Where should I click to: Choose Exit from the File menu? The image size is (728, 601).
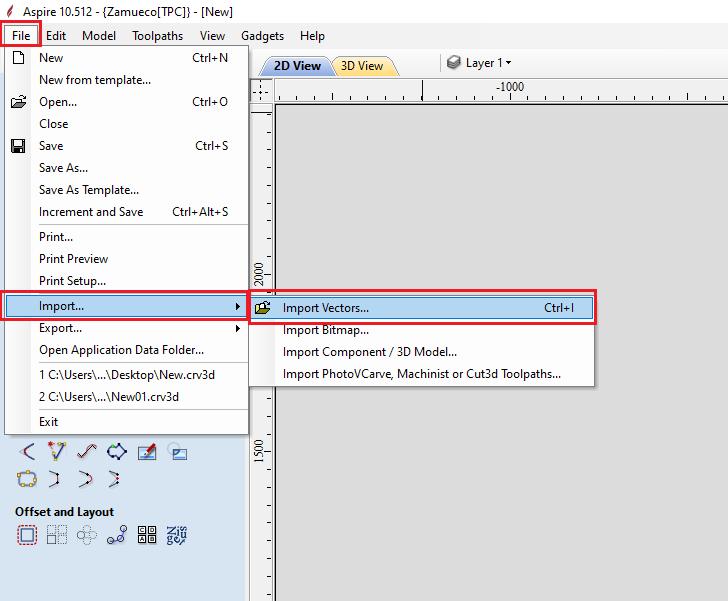tap(126, 422)
